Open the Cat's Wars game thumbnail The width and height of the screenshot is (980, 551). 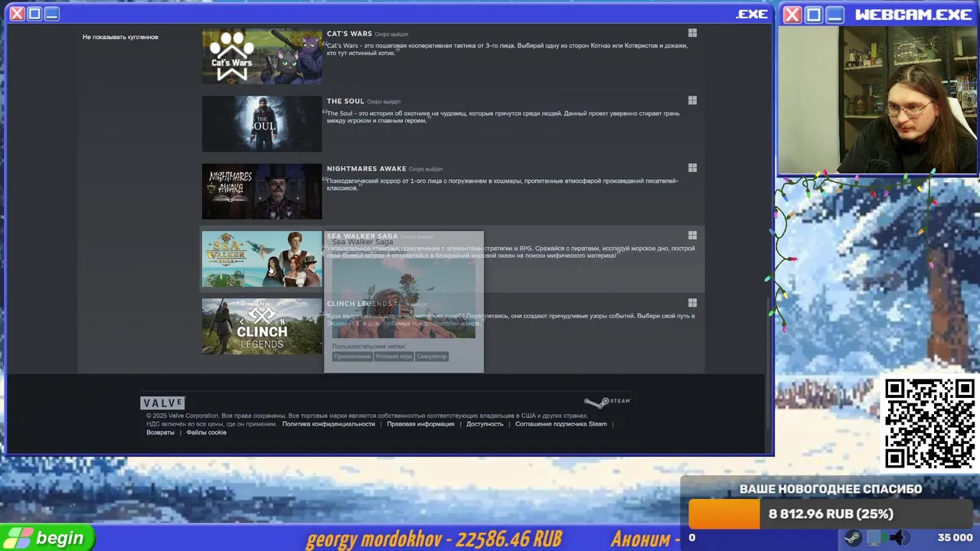(262, 56)
